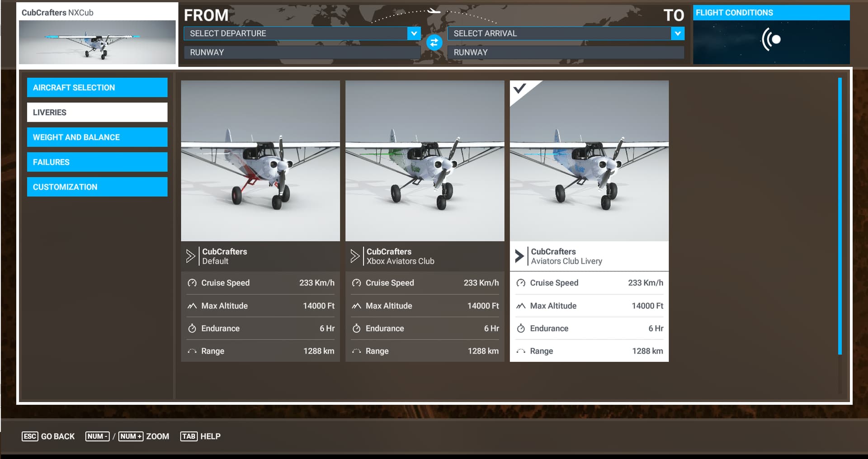Open the WEIGHT AND BALANCE panel

click(97, 137)
